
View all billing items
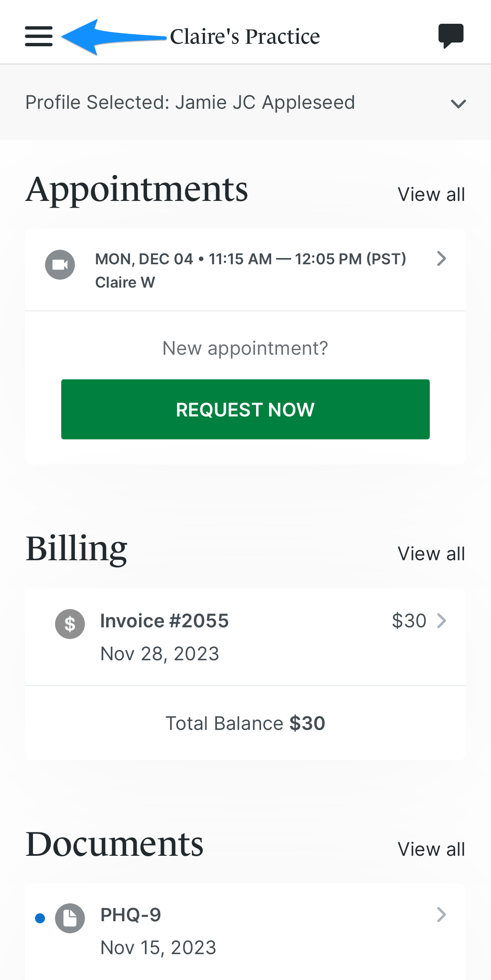(x=431, y=554)
